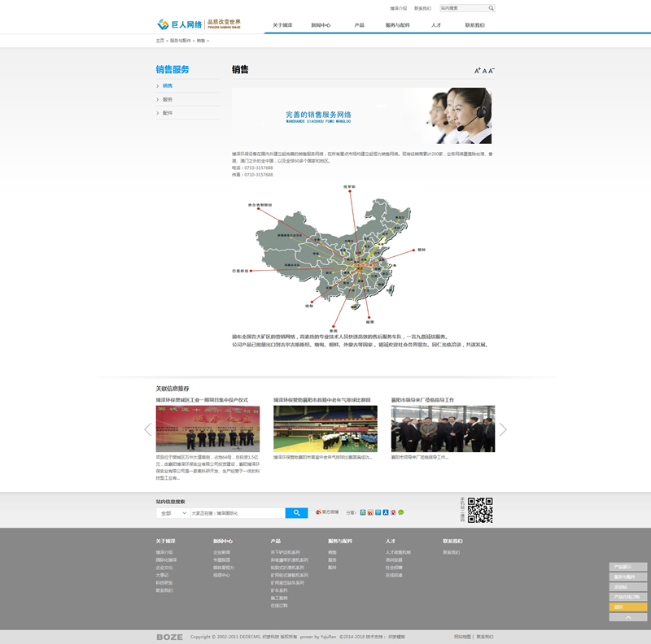Image resolution: width=651 pixels, height=644 pixels.
Task: Show previous related news with left arrow
Action: click(148, 429)
